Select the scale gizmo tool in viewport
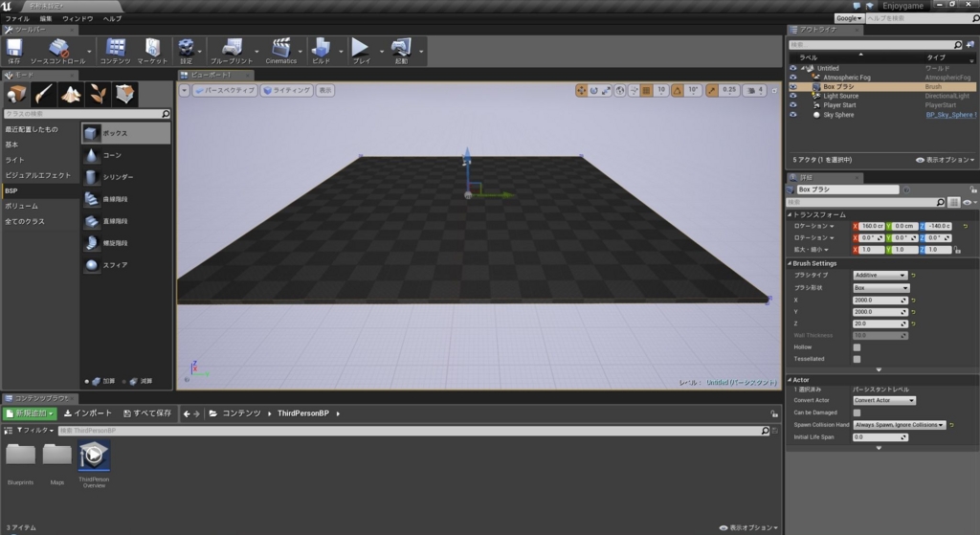 [x=606, y=91]
